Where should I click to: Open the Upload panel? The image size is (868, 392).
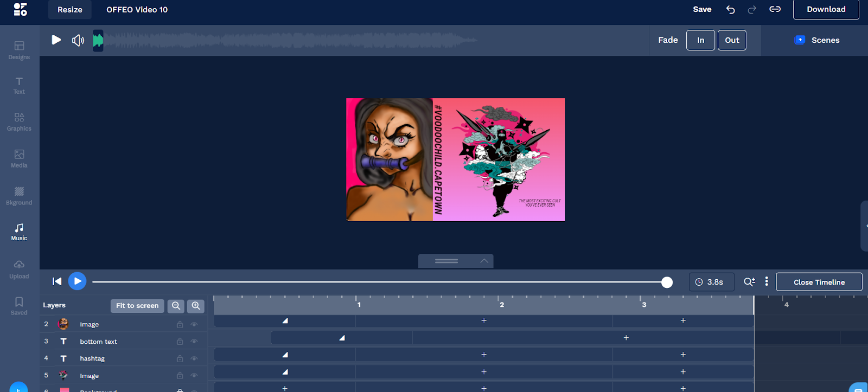[19, 269]
